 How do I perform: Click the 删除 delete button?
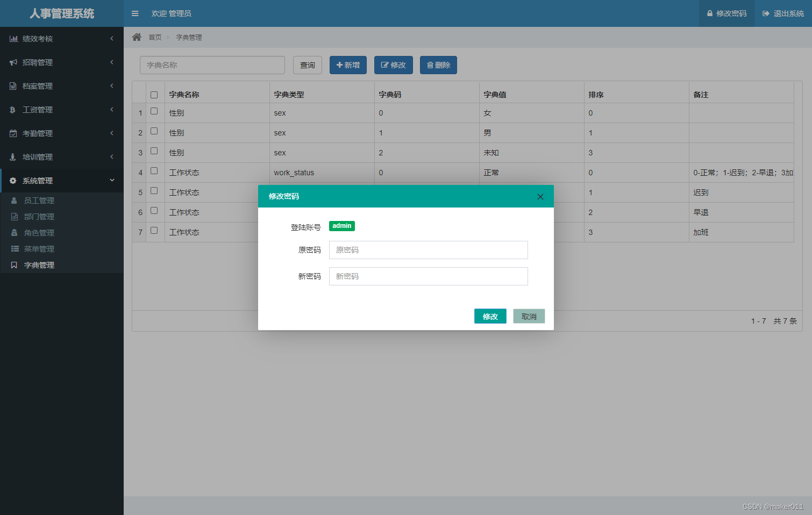(438, 65)
